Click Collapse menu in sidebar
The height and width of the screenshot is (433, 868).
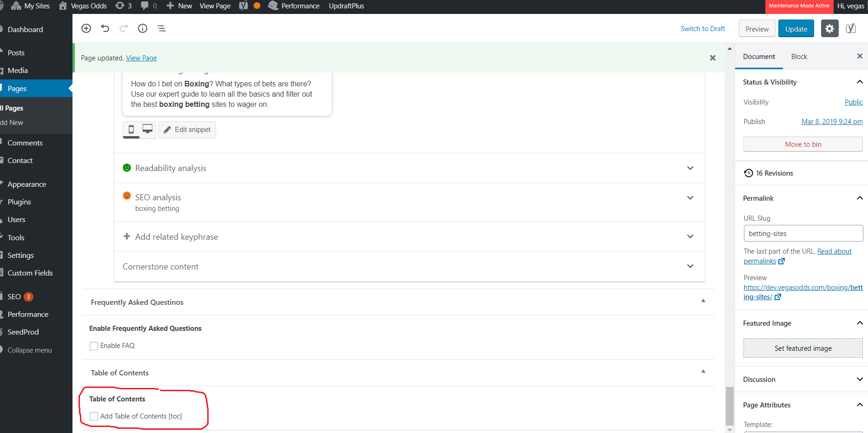tap(29, 350)
